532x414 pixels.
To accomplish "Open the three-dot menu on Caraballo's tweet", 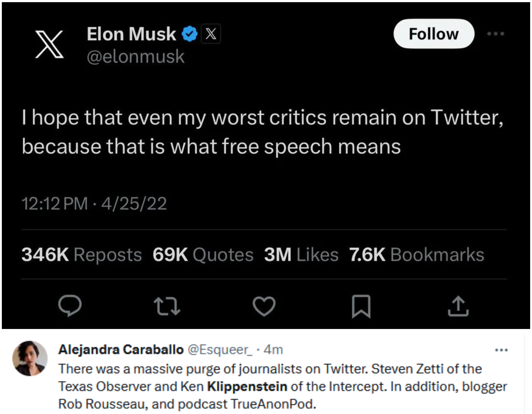I will pyautogui.click(x=501, y=350).
